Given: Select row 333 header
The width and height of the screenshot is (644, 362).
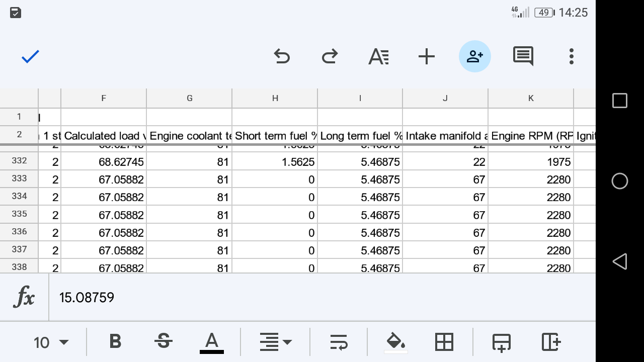Looking at the screenshot, I should tap(19, 178).
